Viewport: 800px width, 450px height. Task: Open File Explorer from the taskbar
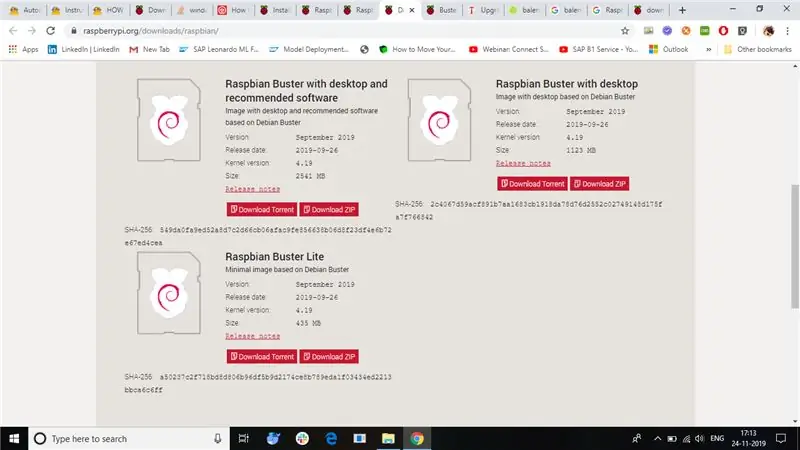pyautogui.click(x=388, y=438)
